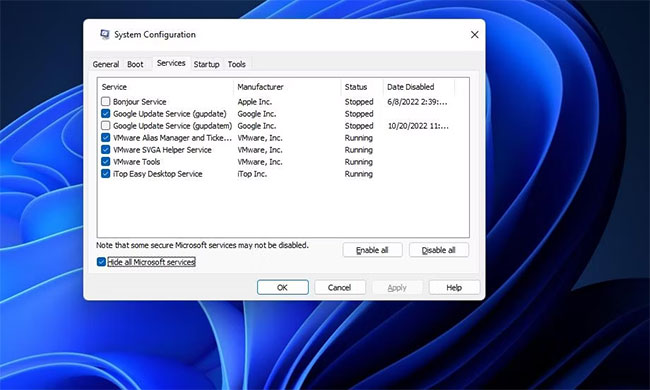Select Google Update Service (gupdatem) name

point(172,126)
